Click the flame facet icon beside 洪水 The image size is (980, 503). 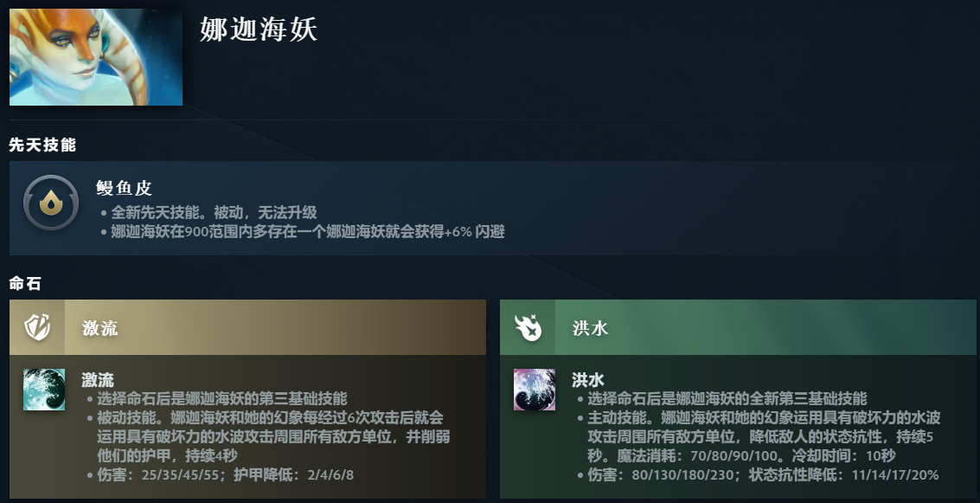(528, 327)
